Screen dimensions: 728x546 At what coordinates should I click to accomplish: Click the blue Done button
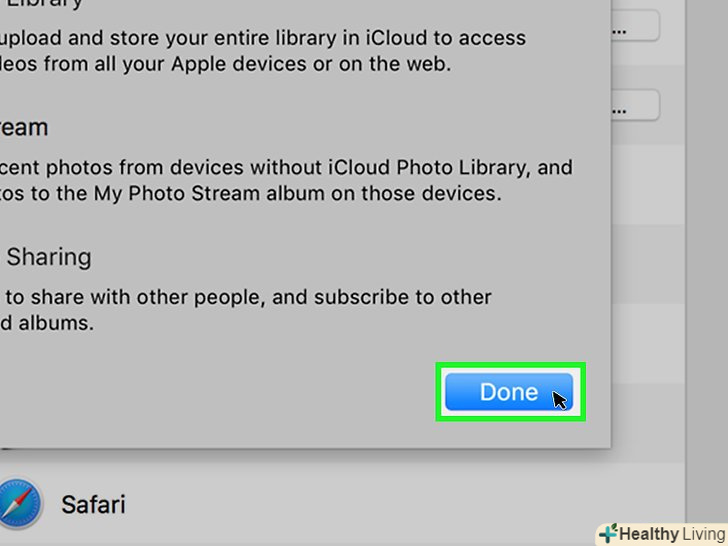(x=508, y=392)
